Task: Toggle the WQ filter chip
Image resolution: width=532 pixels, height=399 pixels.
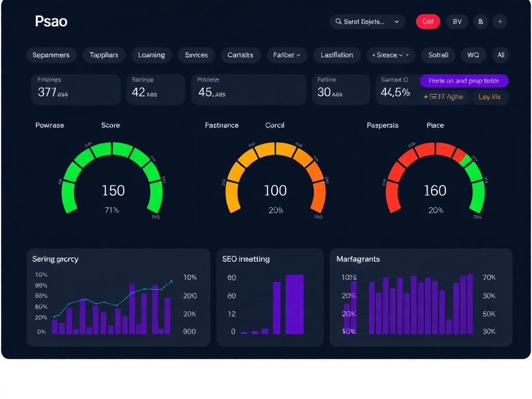Action: (x=473, y=55)
